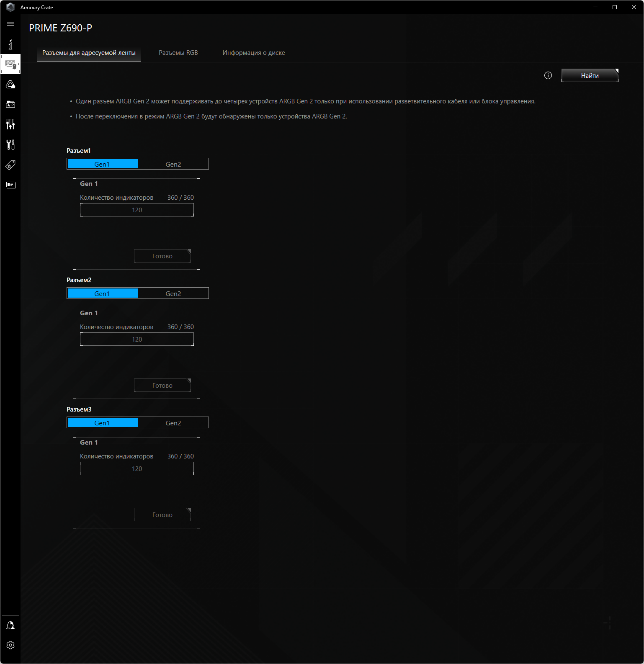
Task: Click the circled info icon beside Найти
Action: point(548,75)
